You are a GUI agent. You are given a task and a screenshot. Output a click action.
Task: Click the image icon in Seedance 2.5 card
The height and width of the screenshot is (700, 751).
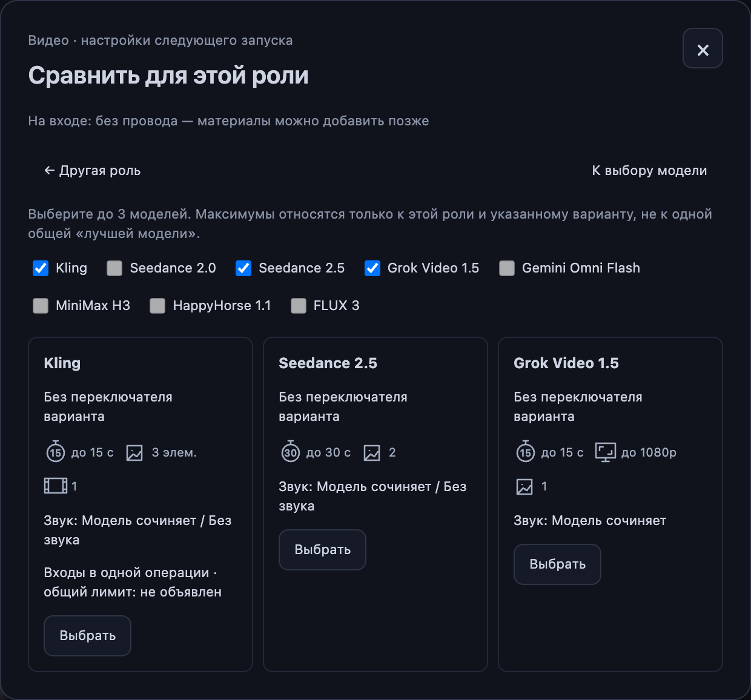point(372,453)
